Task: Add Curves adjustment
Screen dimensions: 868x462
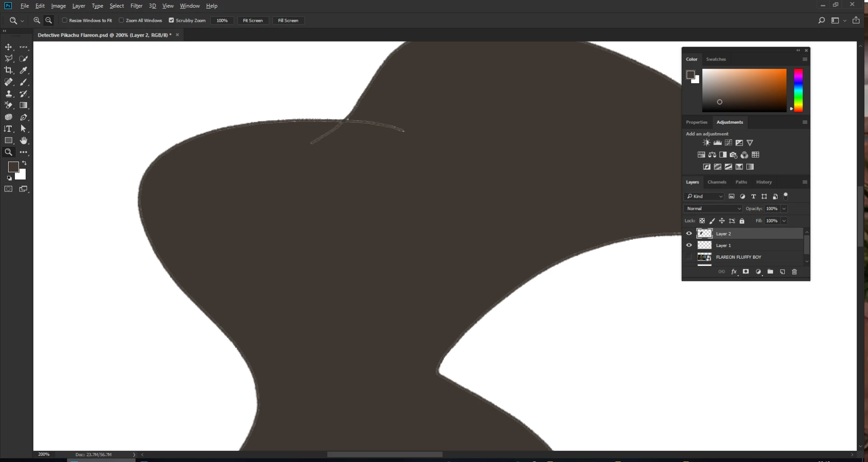Action: (x=728, y=143)
